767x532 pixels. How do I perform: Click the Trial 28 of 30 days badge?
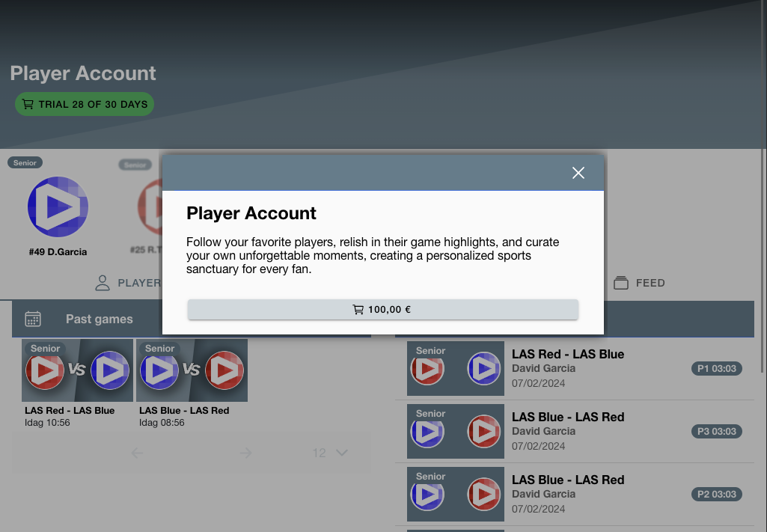pyautogui.click(x=85, y=104)
